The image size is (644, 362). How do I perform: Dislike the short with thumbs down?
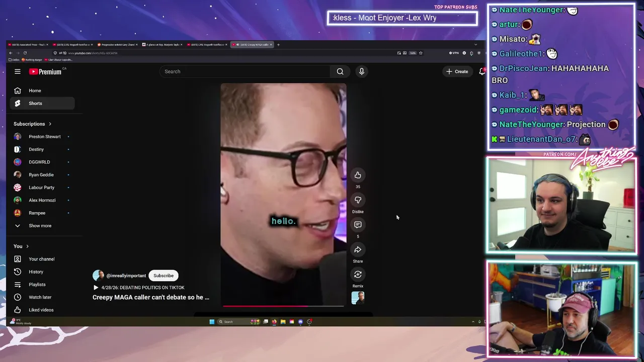(x=358, y=200)
